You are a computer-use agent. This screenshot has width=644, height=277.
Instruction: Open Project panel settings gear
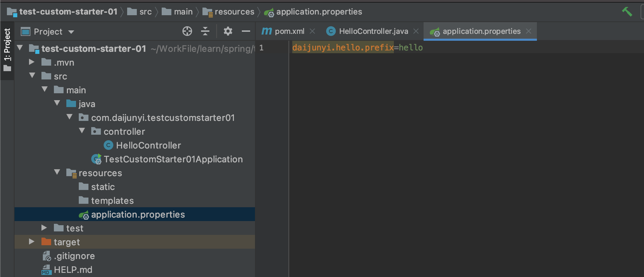(228, 31)
